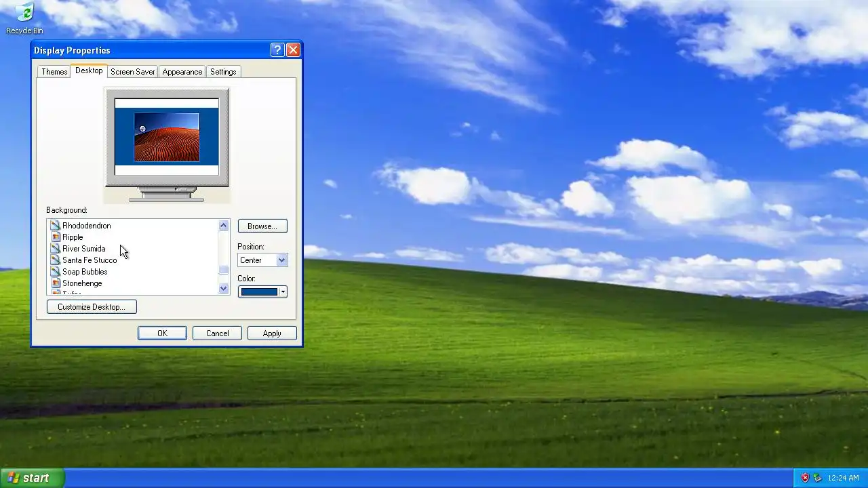Click the Santa Fe Stucco file icon

[56, 260]
